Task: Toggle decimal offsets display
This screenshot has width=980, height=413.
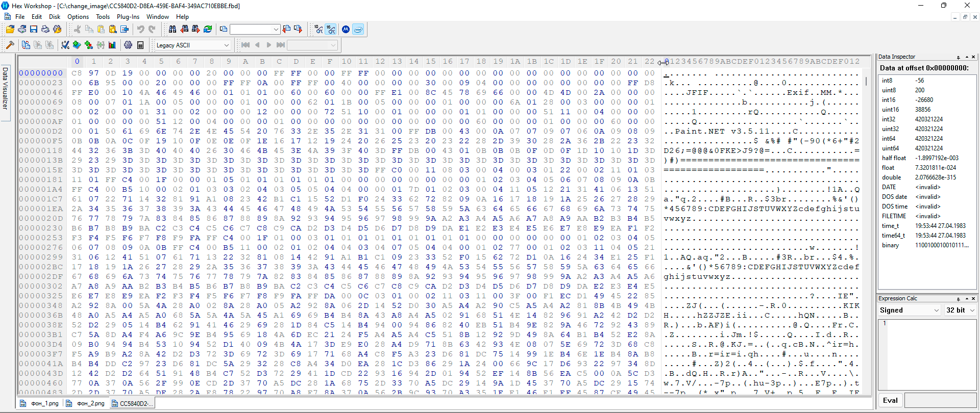Action: (x=319, y=30)
